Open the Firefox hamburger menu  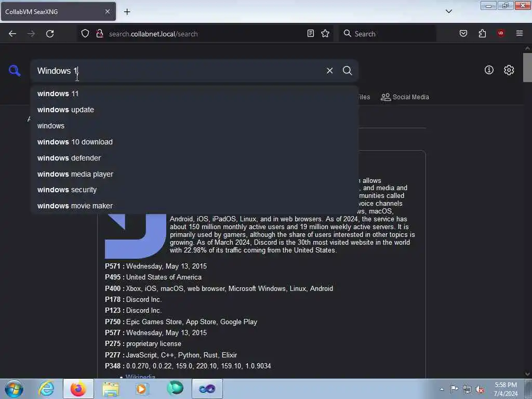tap(520, 33)
